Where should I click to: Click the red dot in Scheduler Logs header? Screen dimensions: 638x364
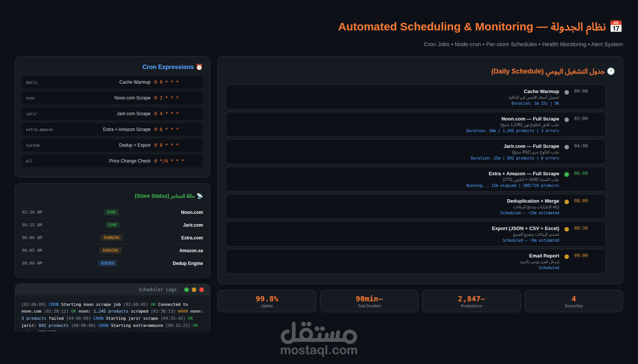tap(202, 290)
